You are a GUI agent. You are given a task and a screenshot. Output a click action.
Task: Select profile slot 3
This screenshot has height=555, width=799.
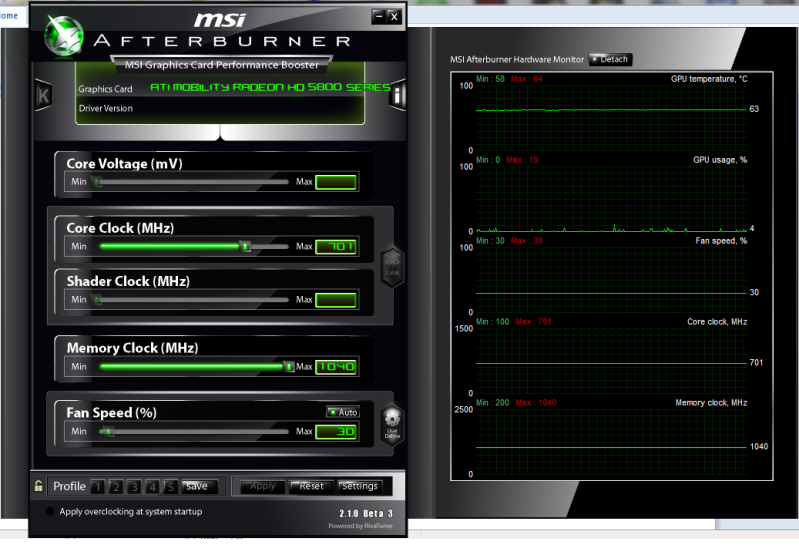tap(134, 487)
